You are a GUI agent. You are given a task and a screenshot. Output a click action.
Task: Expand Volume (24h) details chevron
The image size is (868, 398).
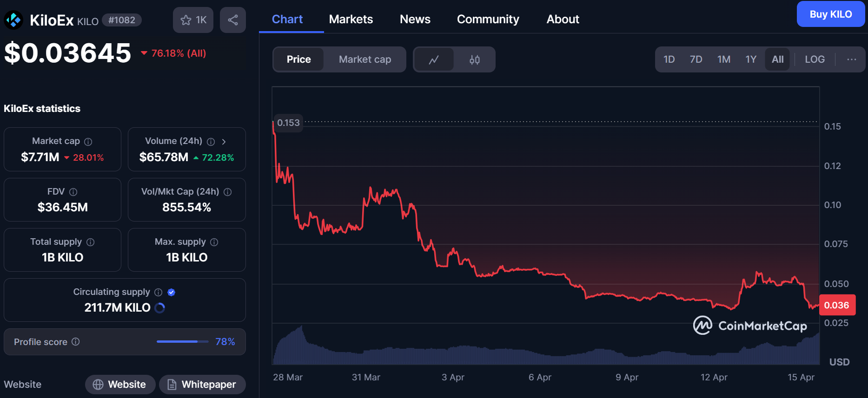point(224,142)
